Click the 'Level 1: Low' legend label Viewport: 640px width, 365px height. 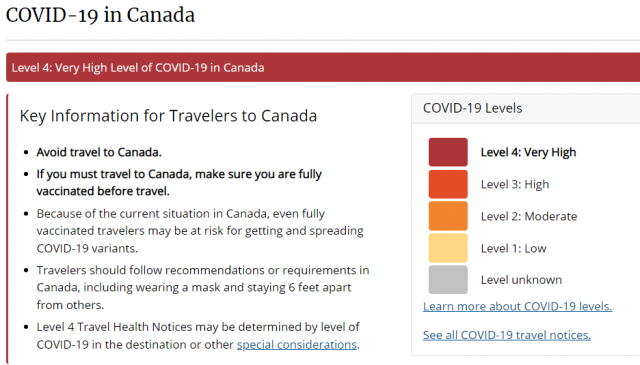click(x=513, y=248)
